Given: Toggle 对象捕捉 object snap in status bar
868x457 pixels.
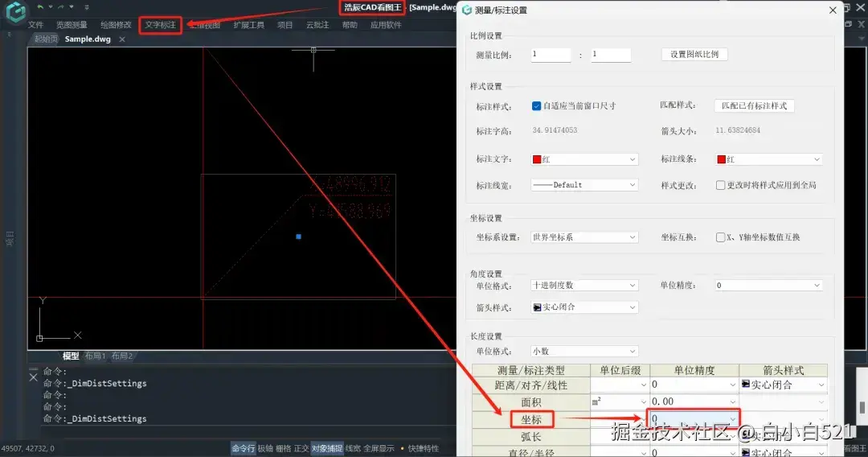Looking at the screenshot, I should coord(326,448).
